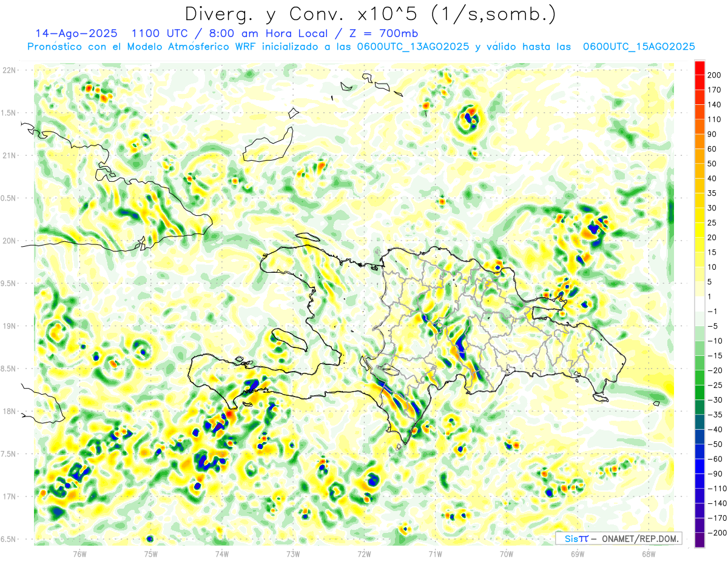This screenshot has width=728, height=562.
Task: Click the '74W' longitude label
Action: pos(221,554)
